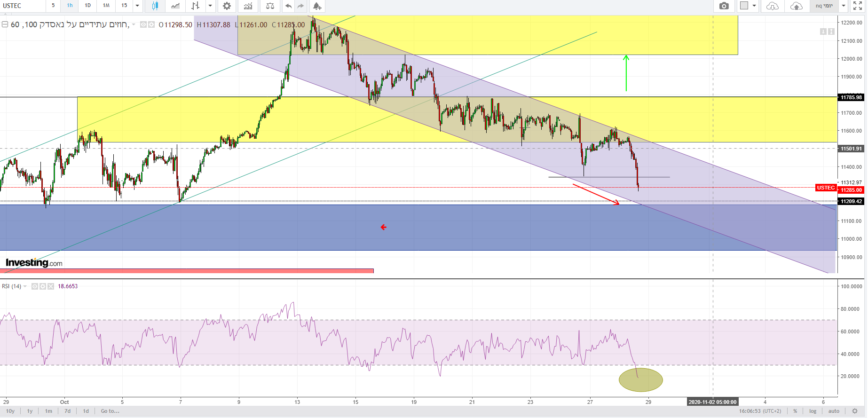Screen dimensions: 868x418
Task: Switch to the 1D interval
Action: tap(87, 6)
